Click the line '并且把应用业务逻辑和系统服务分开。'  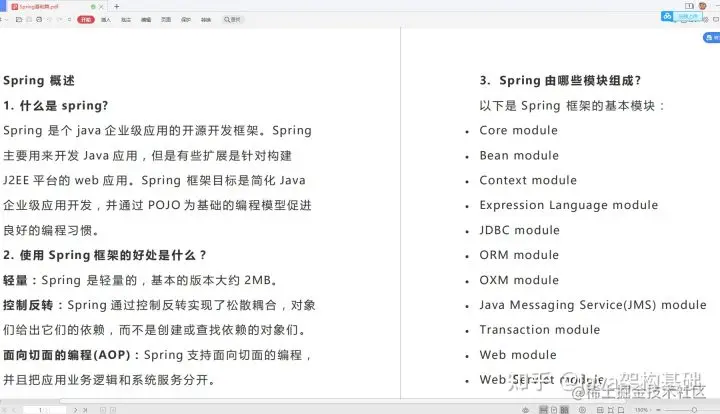click(x=109, y=380)
